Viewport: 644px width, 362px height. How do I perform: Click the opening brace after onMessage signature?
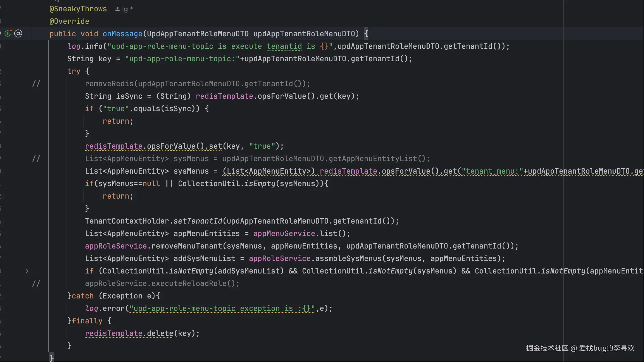tap(366, 34)
